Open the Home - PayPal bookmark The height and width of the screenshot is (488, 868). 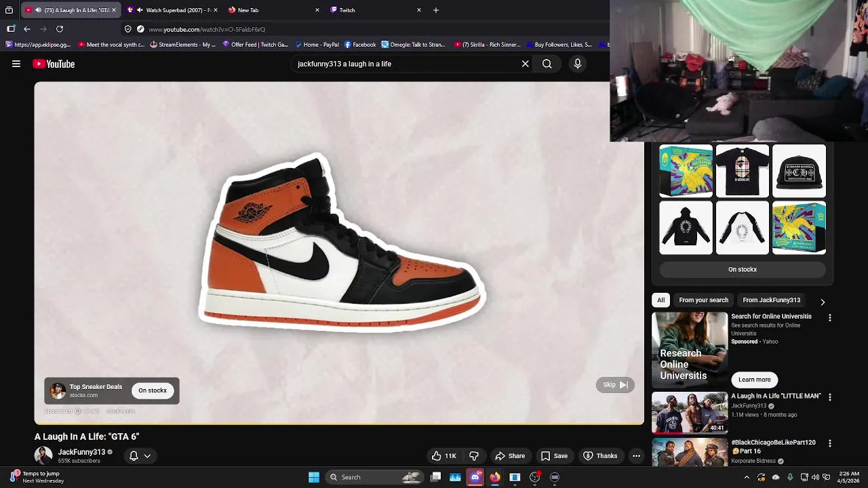click(x=317, y=45)
